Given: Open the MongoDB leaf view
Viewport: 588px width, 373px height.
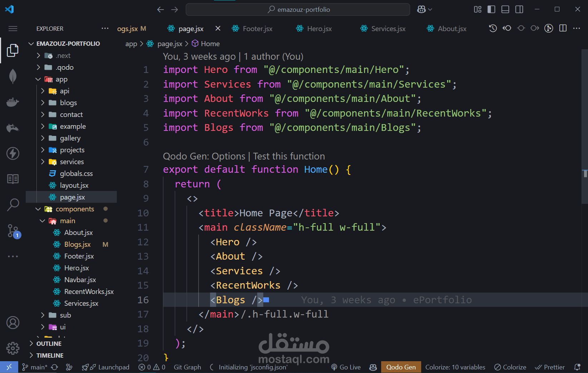Looking at the screenshot, I should (13, 76).
